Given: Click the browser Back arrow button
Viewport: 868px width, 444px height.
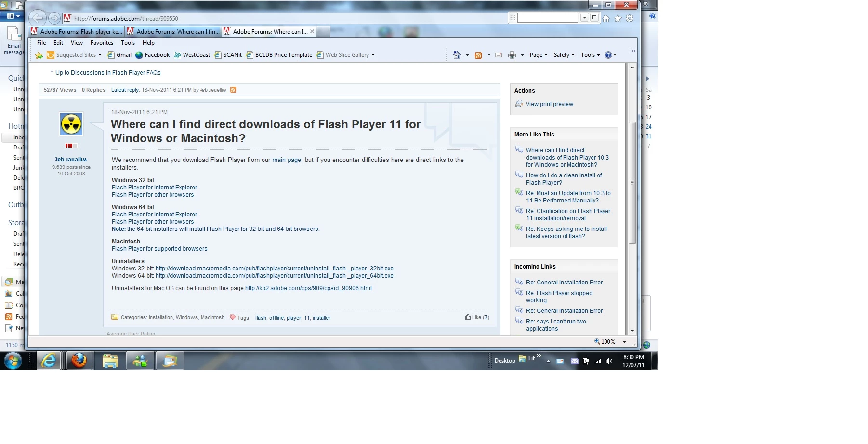Looking at the screenshot, I should (x=37, y=18).
